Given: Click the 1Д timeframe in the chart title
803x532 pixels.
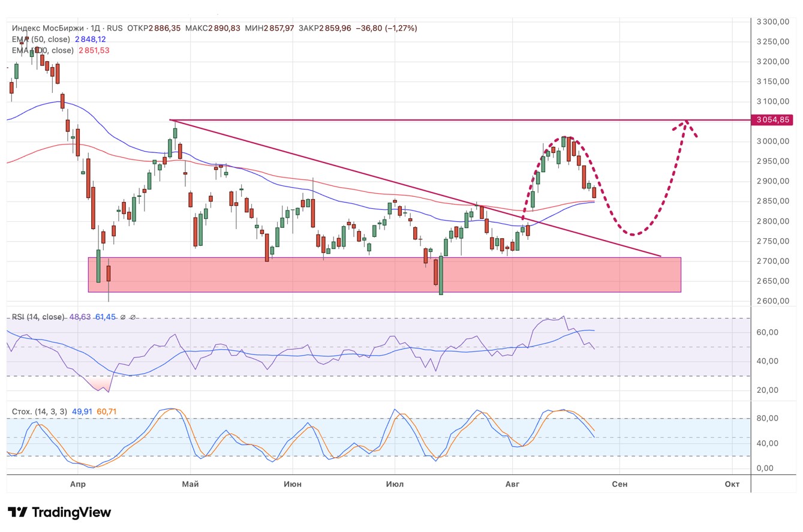Looking at the screenshot, I should pyautogui.click(x=95, y=28).
